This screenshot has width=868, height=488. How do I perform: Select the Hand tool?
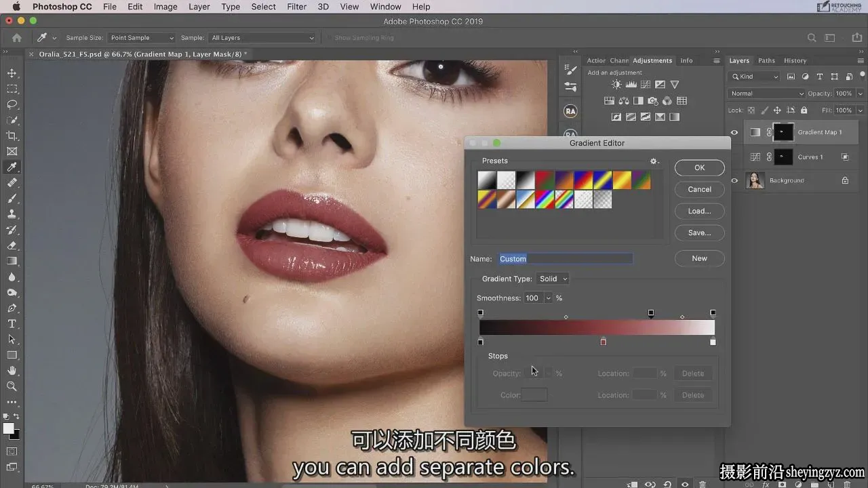pos(12,371)
